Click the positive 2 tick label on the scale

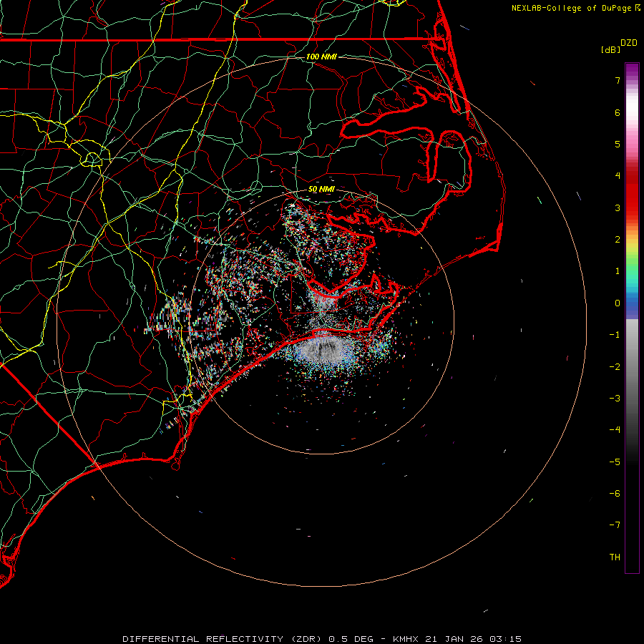(618, 240)
